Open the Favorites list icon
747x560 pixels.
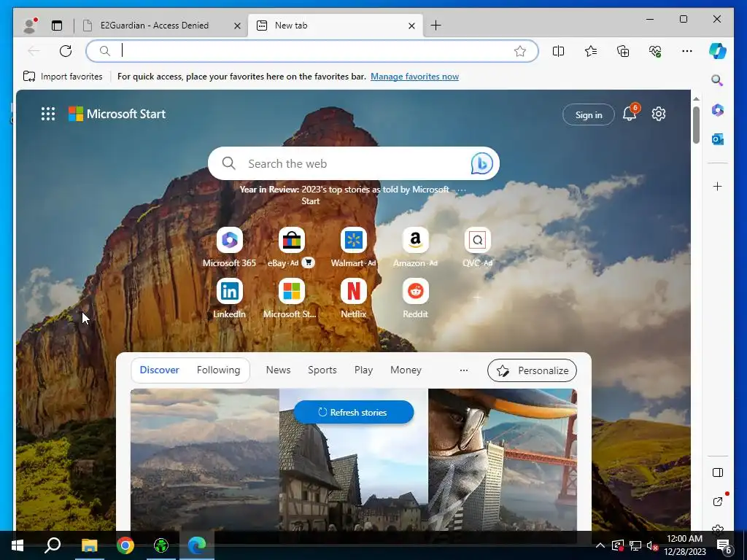[x=591, y=51]
